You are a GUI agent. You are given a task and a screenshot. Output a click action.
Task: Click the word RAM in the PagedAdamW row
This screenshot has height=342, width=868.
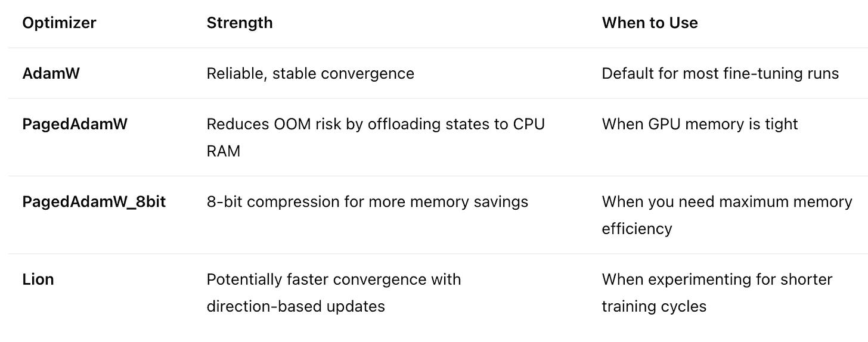coord(224,151)
